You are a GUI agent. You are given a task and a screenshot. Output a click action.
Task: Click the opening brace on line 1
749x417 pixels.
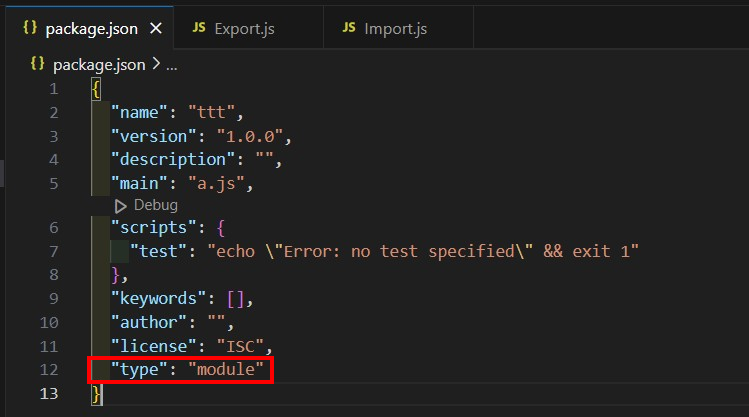click(96, 89)
